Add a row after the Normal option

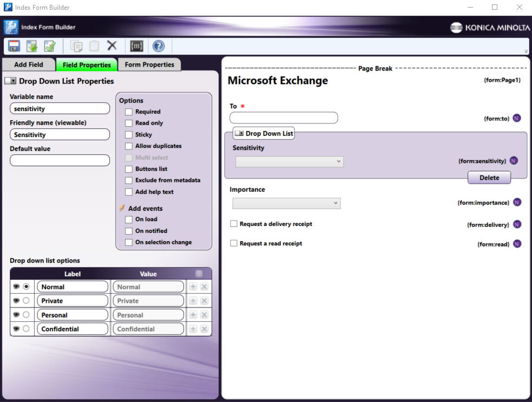[193, 287]
